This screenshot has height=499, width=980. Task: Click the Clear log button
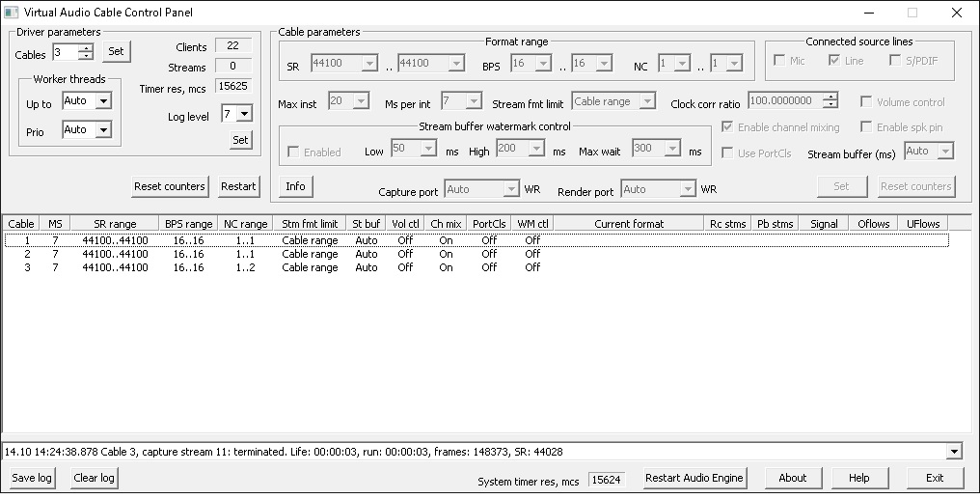point(94,479)
